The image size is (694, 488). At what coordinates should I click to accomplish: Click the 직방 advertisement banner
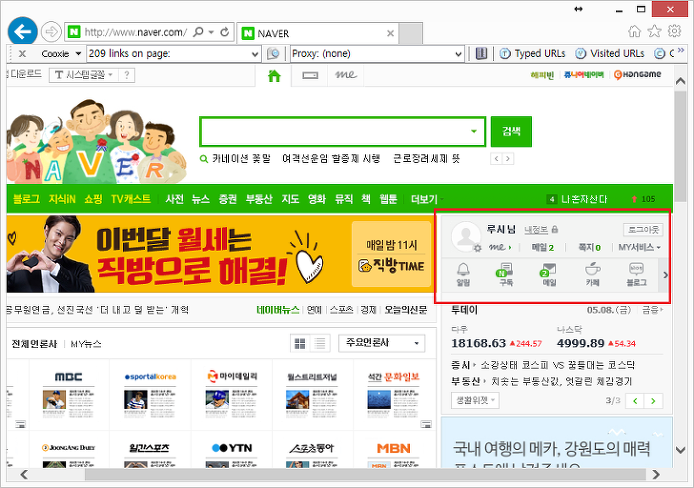tap(220, 254)
